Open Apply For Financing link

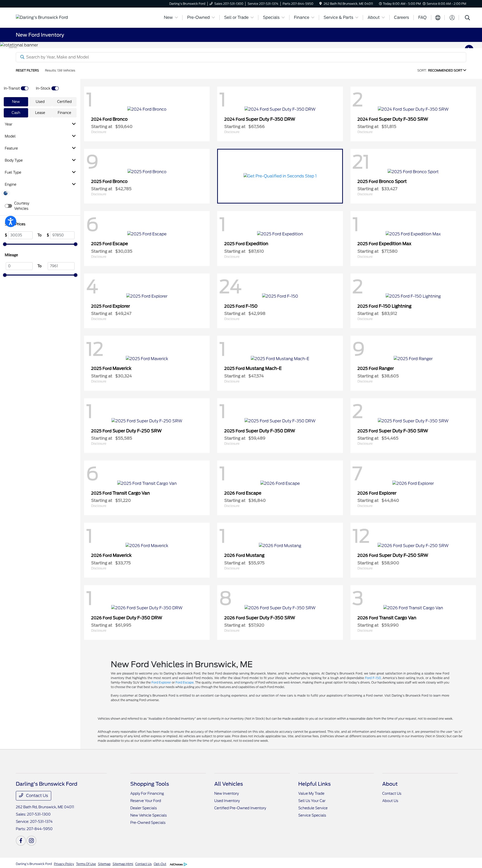[147, 793]
